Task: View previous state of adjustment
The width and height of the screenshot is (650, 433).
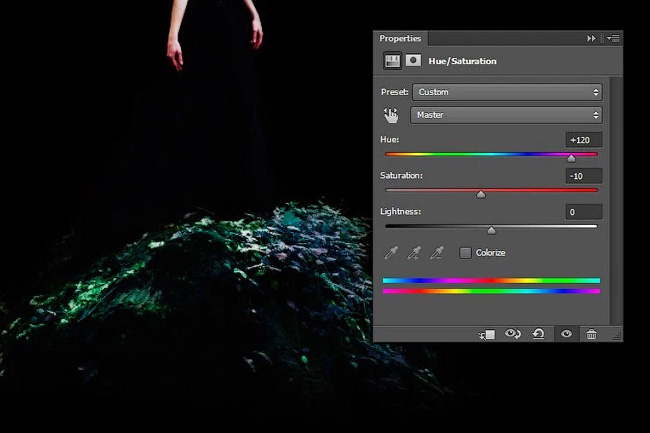Action: pyautogui.click(x=513, y=334)
